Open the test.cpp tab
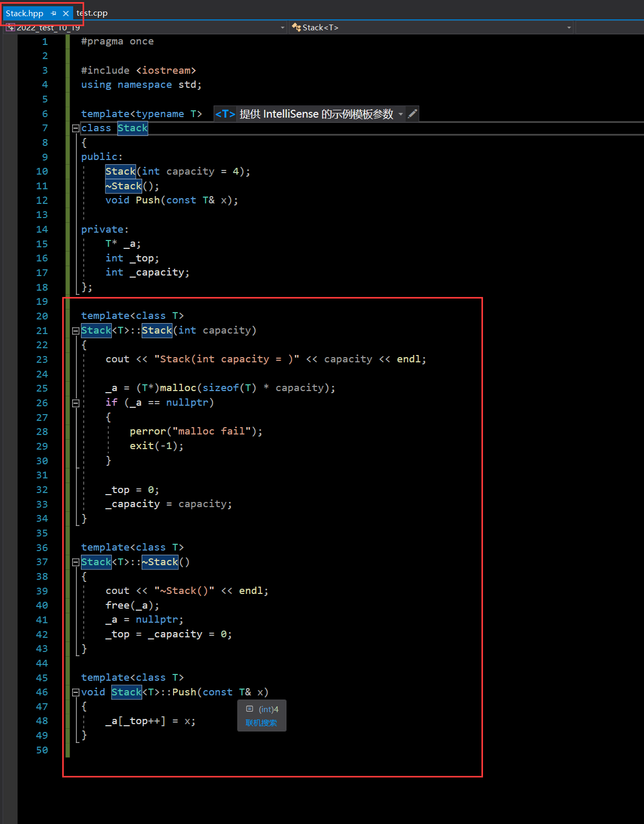The width and height of the screenshot is (644, 824). point(92,13)
